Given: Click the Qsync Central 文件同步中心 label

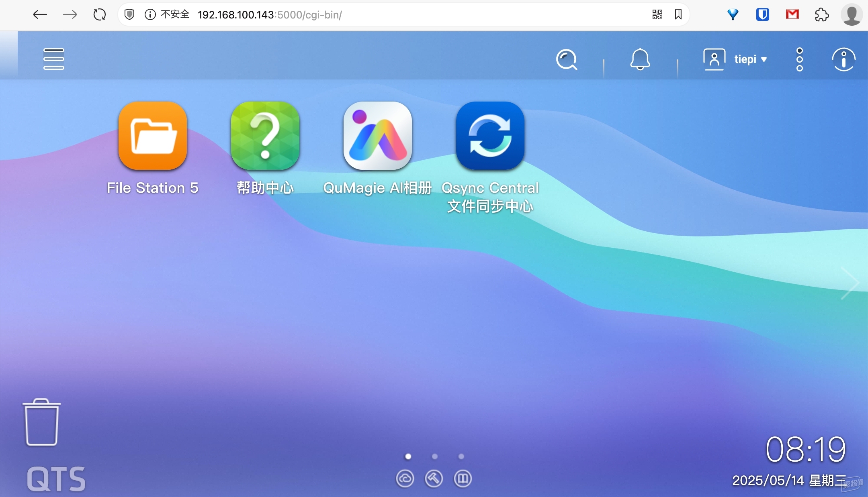Looking at the screenshot, I should [490, 197].
